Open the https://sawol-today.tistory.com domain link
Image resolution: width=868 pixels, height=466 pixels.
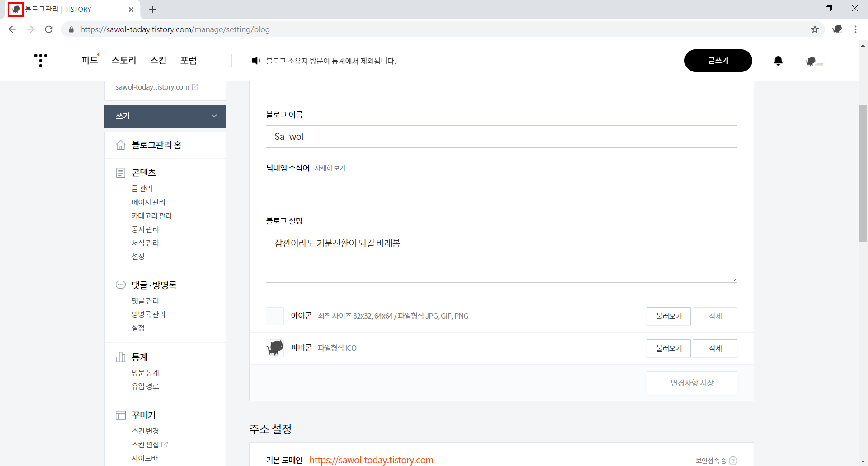point(371,460)
